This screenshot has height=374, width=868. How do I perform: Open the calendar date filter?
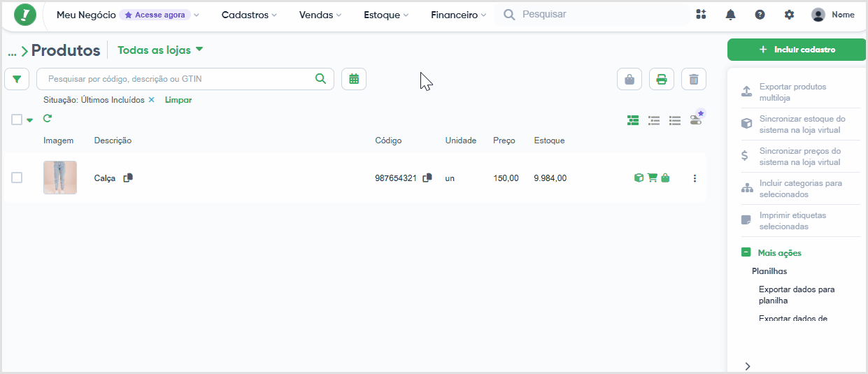point(354,79)
